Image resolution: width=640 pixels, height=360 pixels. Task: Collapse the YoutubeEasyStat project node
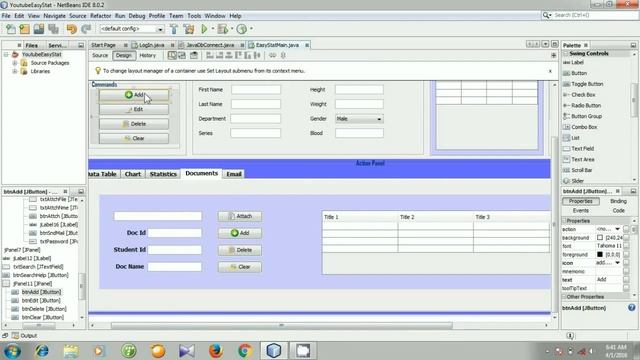coord(6,54)
